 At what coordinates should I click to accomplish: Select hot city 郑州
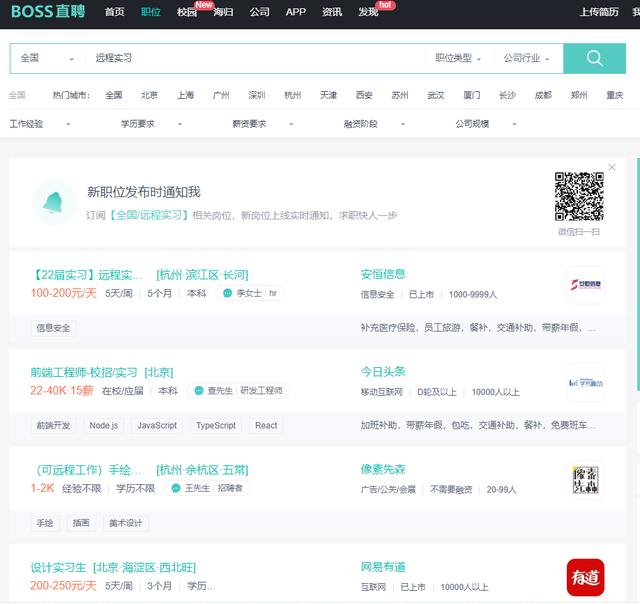tap(579, 95)
